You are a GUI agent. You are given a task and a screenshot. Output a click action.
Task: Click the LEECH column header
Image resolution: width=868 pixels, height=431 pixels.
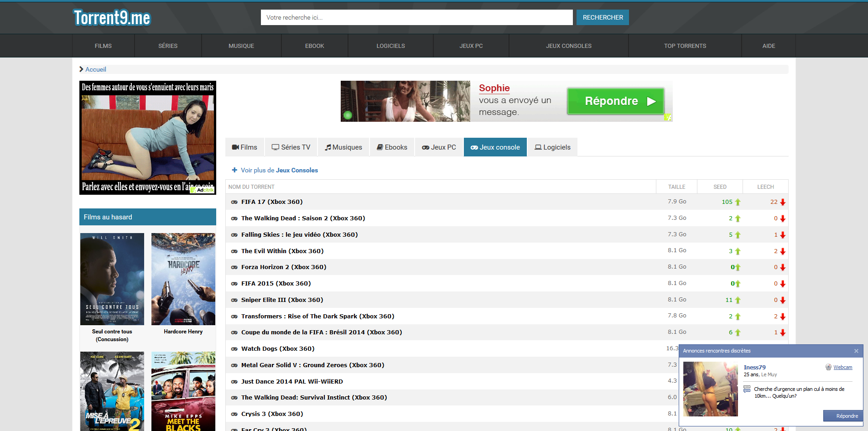[x=765, y=187]
